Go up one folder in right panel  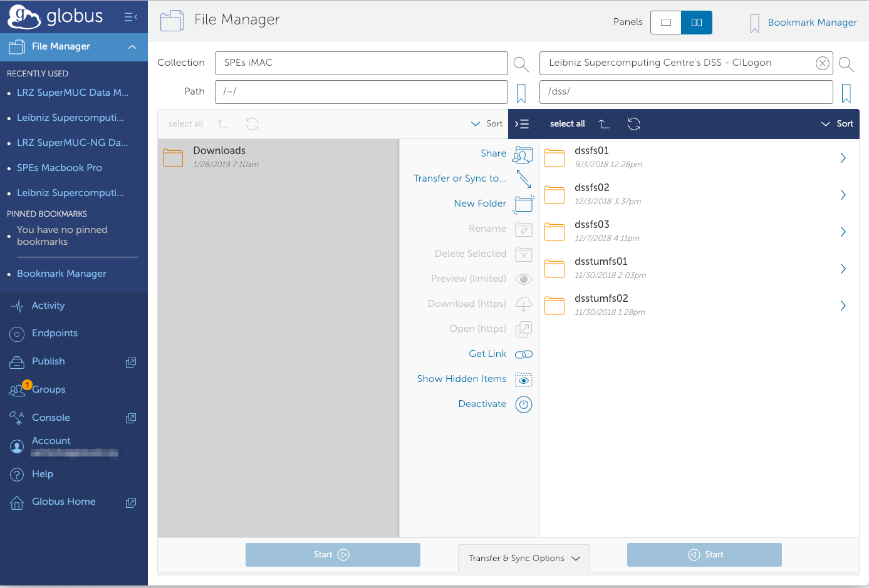604,124
